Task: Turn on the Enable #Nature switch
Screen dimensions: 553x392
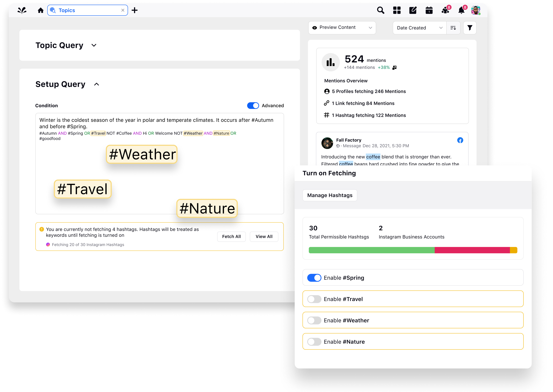Action: (314, 342)
